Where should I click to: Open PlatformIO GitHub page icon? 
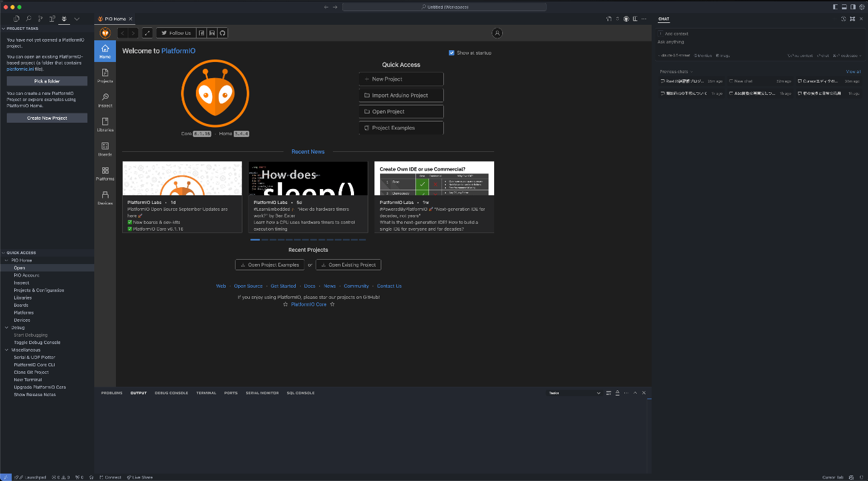[x=223, y=33]
